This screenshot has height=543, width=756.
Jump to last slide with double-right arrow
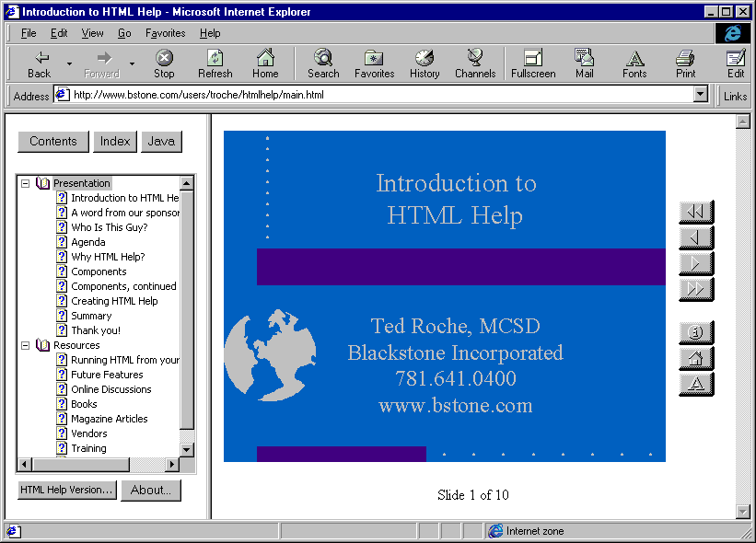point(695,289)
